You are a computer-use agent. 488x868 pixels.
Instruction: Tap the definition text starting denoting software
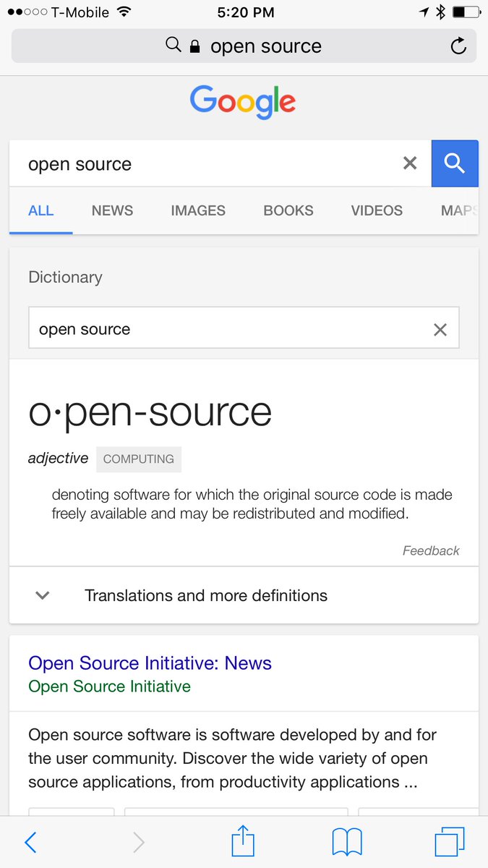(252, 504)
